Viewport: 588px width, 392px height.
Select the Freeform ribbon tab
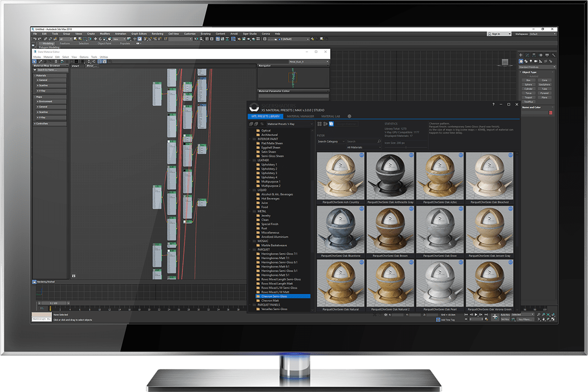65,44
